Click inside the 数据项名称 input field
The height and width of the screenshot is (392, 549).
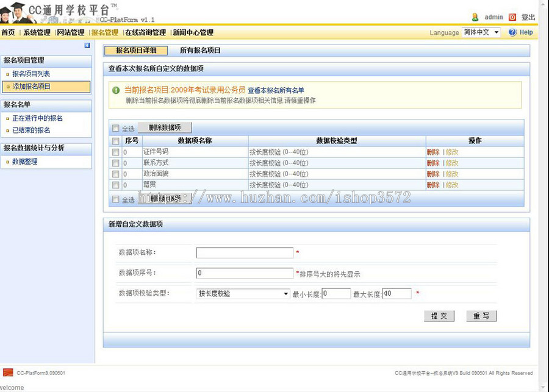pyautogui.click(x=244, y=252)
